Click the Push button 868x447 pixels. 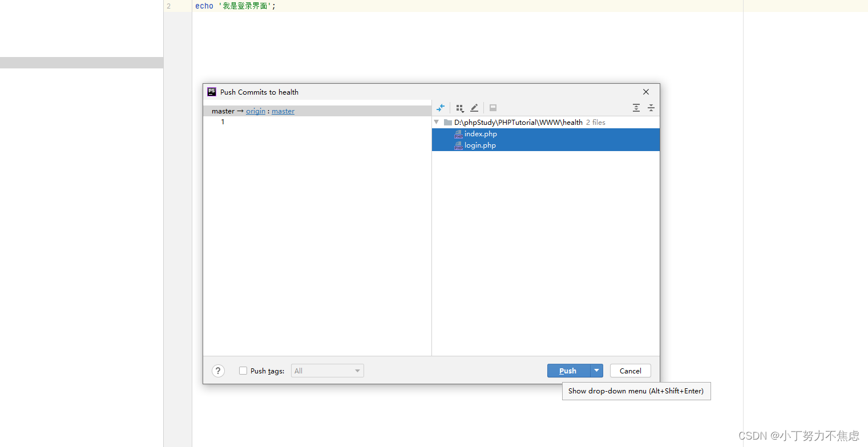568,371
